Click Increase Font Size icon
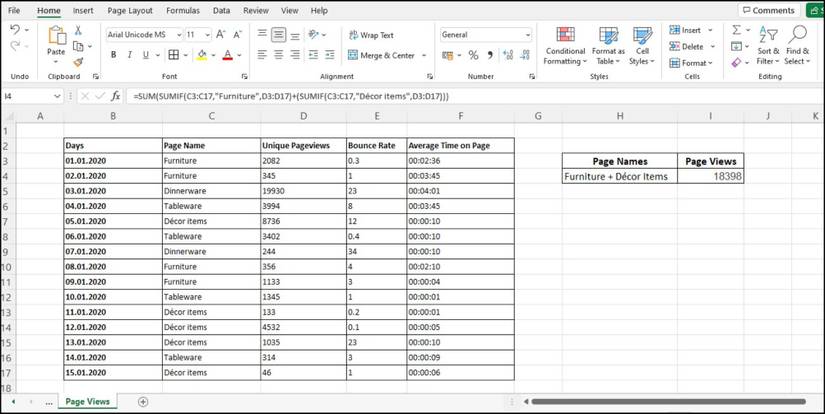This screenshot has height=414, width=825. (221, 35)
